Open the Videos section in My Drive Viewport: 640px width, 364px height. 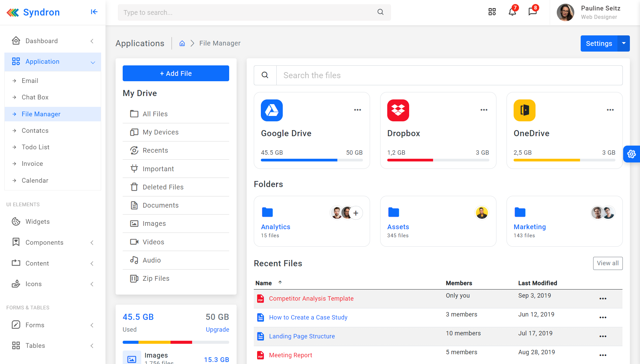coord(154,242)
